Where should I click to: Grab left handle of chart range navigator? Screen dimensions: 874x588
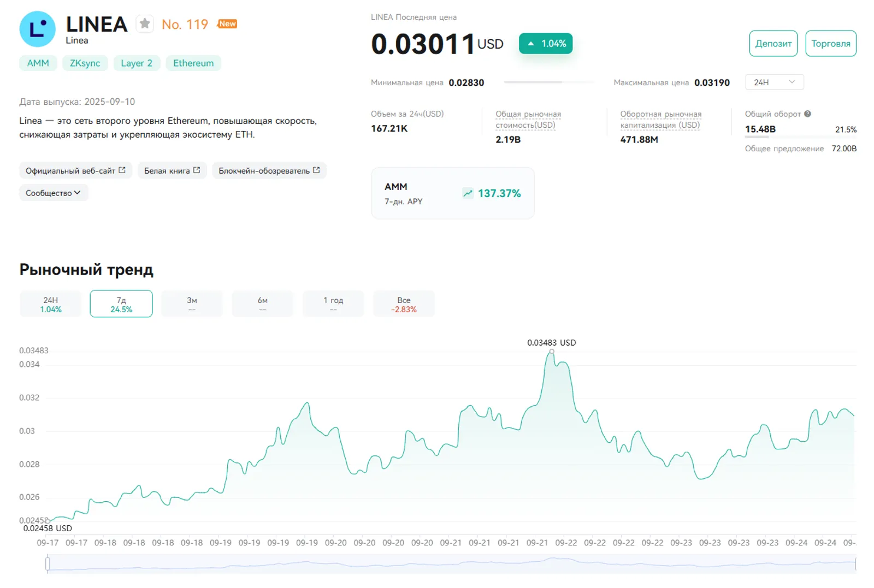[48, 563]
